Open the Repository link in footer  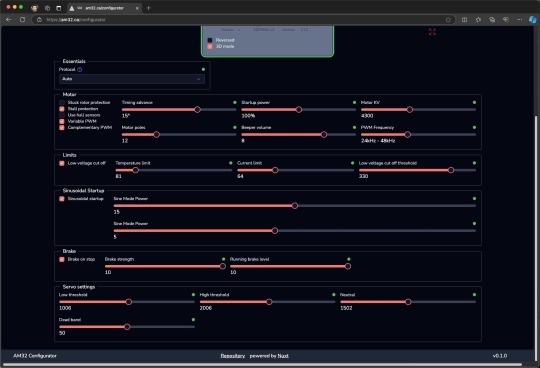click(232, 356)
